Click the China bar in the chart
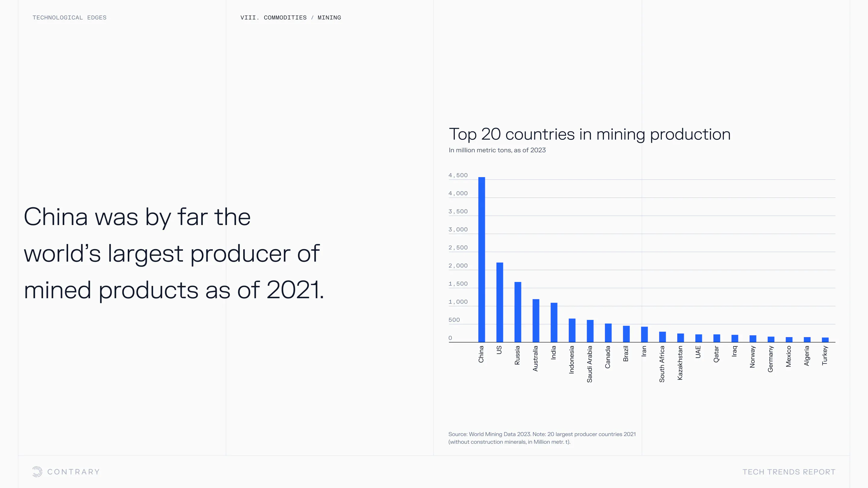 [x=482, y=259]
